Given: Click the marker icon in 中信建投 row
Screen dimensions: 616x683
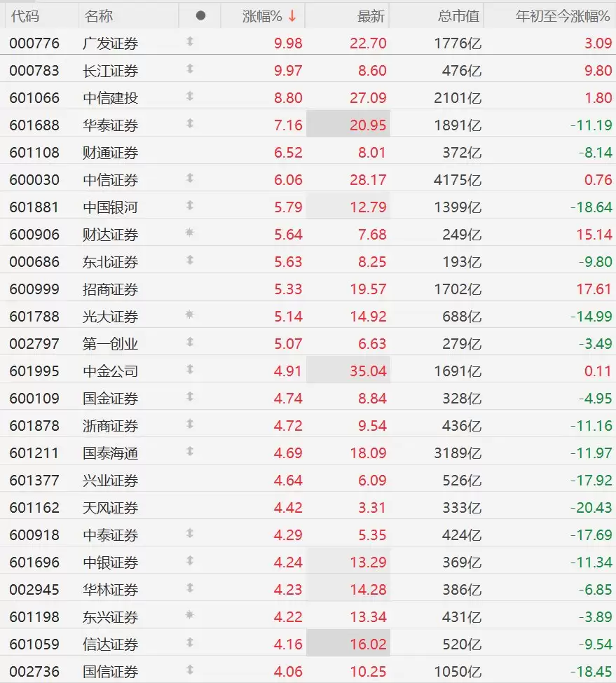Looking at the screenshot, I should (189, 96).
